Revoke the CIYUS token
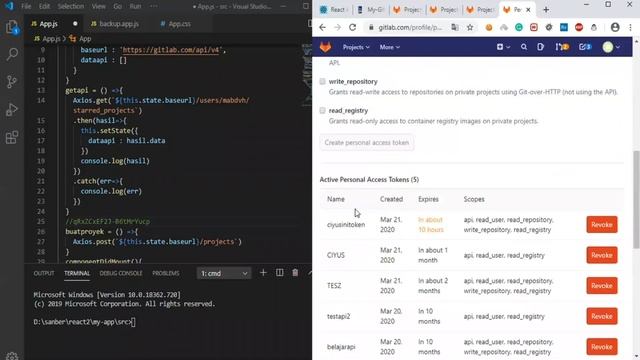The image size is (640, 360). (x=602, y=255)
